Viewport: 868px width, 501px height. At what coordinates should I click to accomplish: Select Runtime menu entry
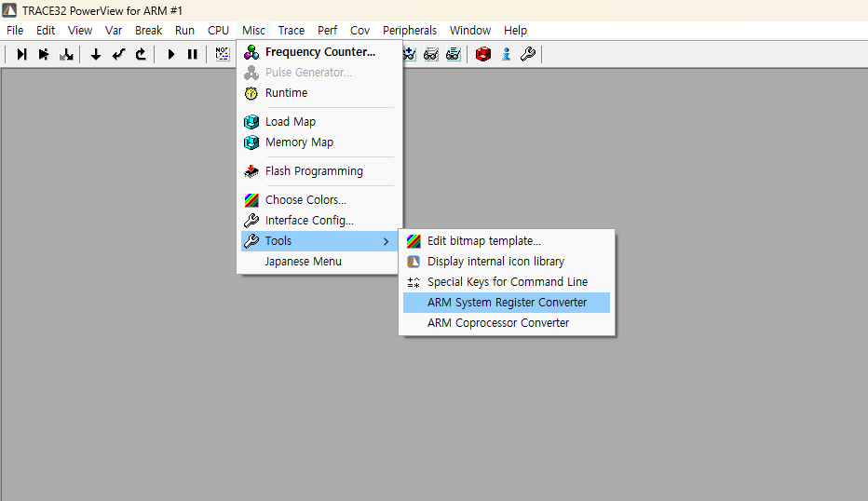click(286, 93)
